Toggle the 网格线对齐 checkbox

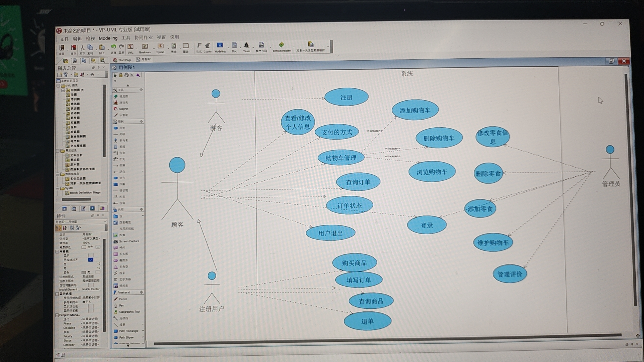[x=91, y=260]
